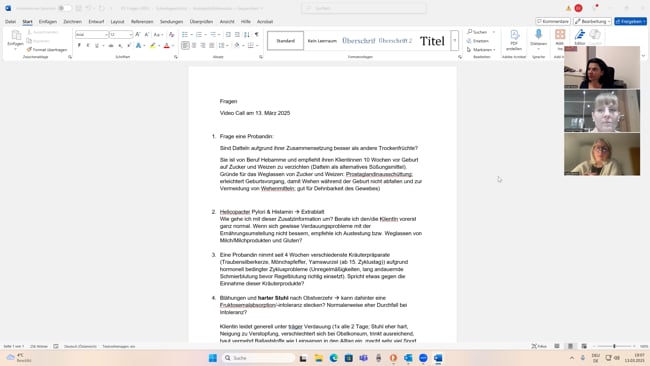Image resolution: width=650 pixels, height=366 pixels.
Task: Select the print layout view icon
Action: [x=570, y=346]
